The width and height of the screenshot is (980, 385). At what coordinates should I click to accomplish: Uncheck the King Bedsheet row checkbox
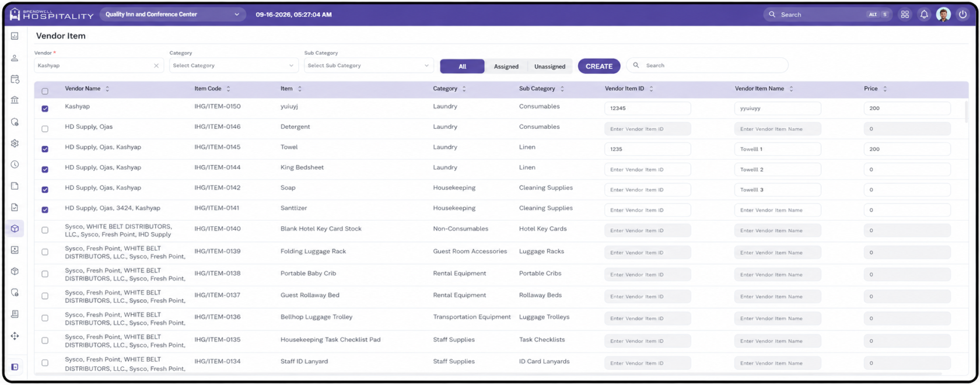(x=45, y=170)
